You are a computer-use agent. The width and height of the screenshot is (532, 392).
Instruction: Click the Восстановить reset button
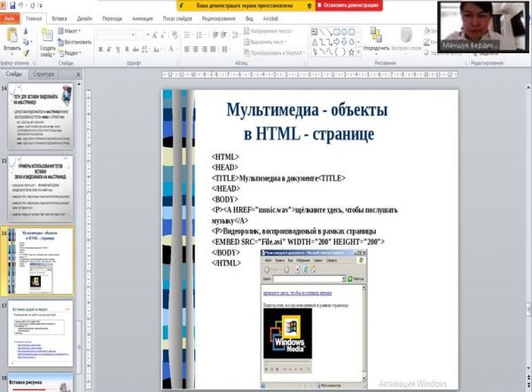[76, 41]
